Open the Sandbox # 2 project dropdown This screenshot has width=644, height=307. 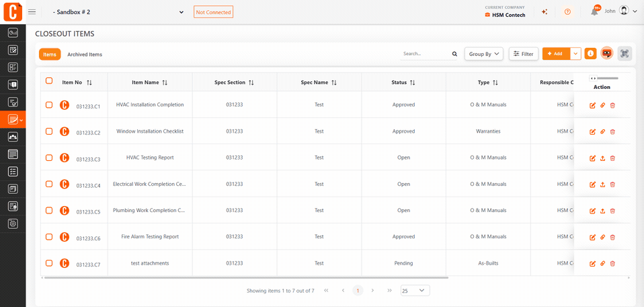118,12
